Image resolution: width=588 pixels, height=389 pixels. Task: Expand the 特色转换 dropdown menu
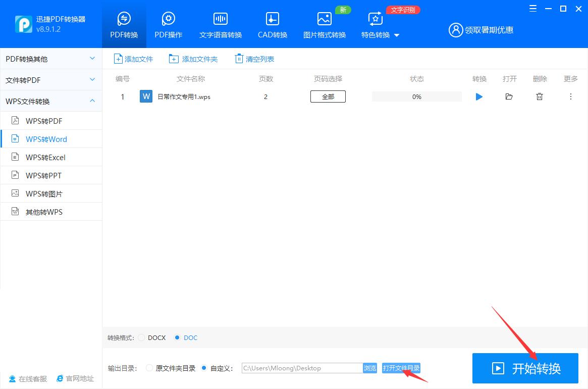click(396, 35)
